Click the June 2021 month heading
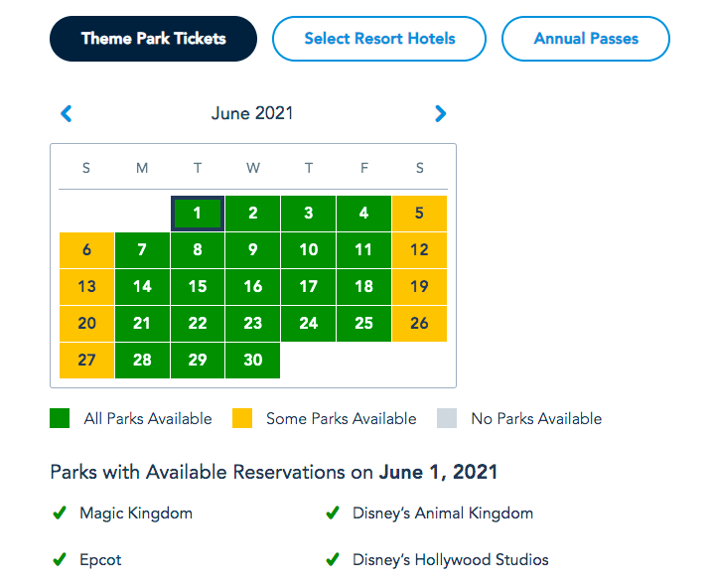Screen dimensions: 712x588 (x=252, y=113)
